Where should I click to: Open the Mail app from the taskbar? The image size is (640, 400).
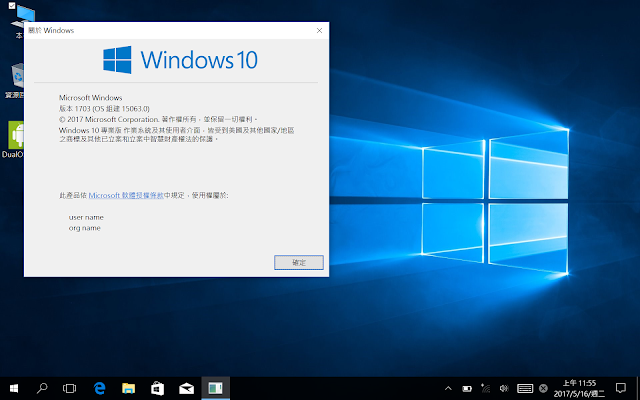click(x=187, y=388)
